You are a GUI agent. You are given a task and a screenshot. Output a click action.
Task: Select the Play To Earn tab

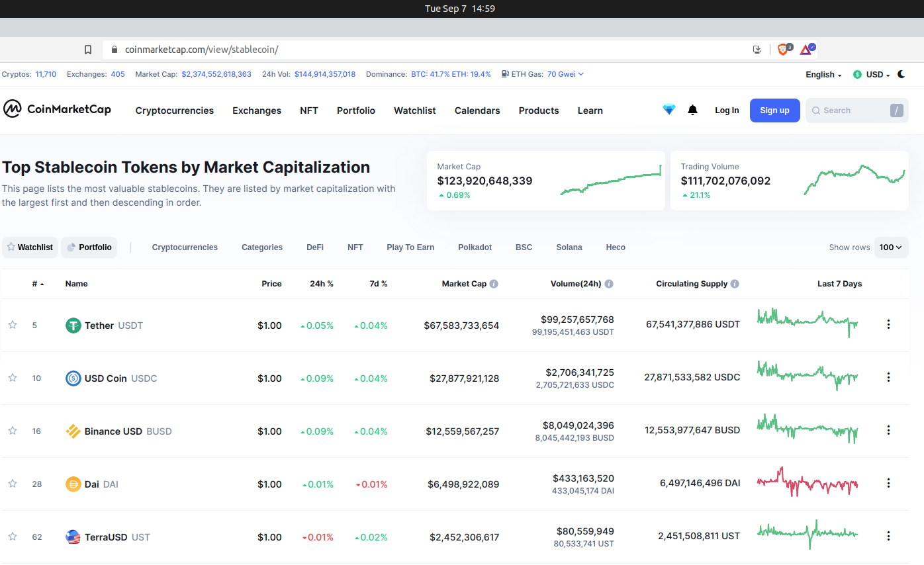click(410, 247)
